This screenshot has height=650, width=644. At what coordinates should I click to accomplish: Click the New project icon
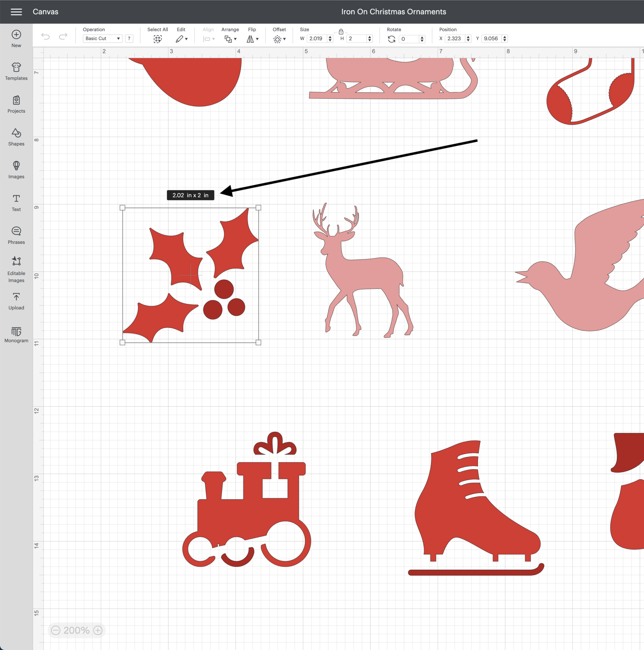[16, 35]
